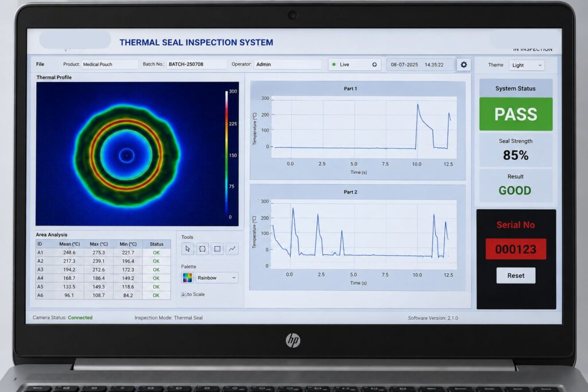Click Inspection Mode: Thermal Seal text

(x=168, y=318)
